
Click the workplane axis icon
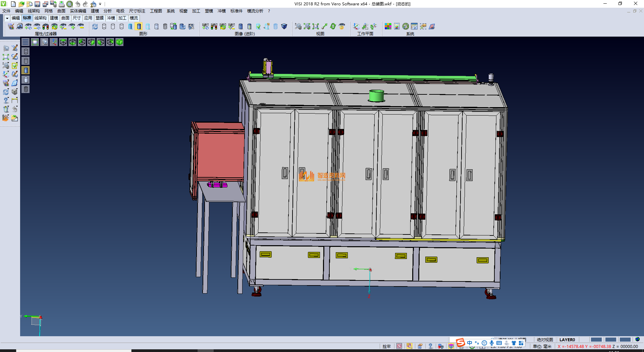click(356, 26)
